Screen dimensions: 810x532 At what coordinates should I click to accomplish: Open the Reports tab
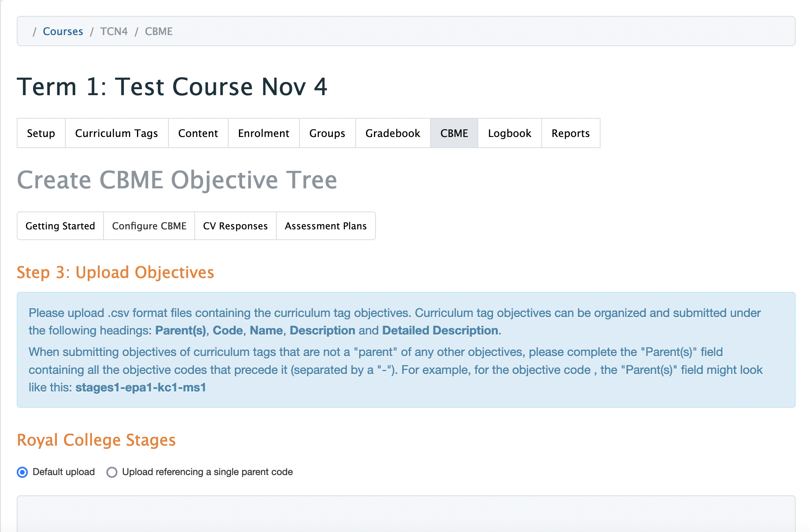coord(570,133)
